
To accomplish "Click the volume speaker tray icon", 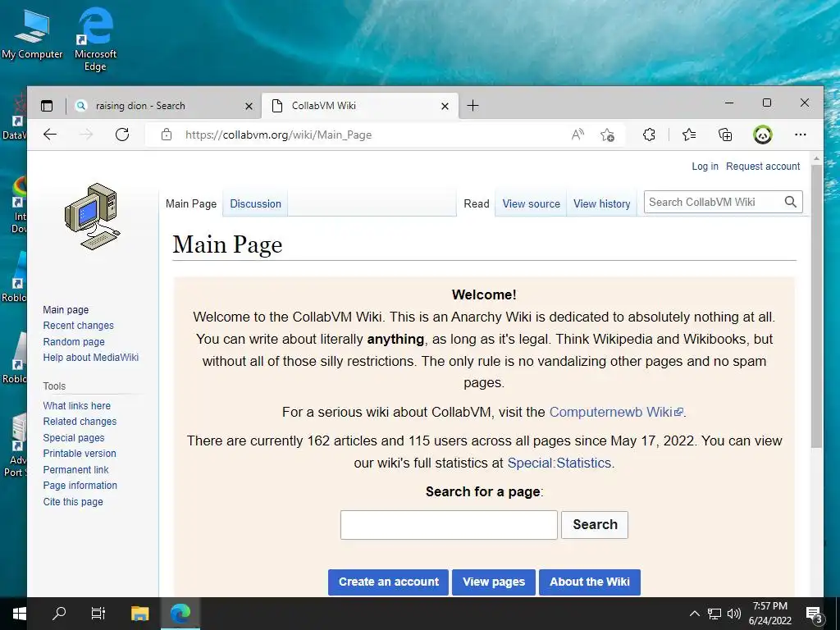I will coord(734,614).
